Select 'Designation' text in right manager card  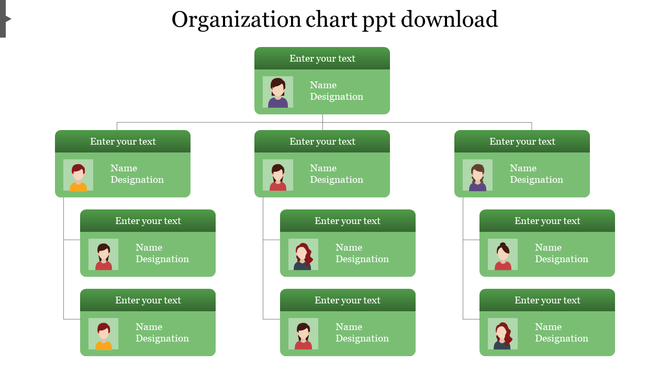pos(537,180)
